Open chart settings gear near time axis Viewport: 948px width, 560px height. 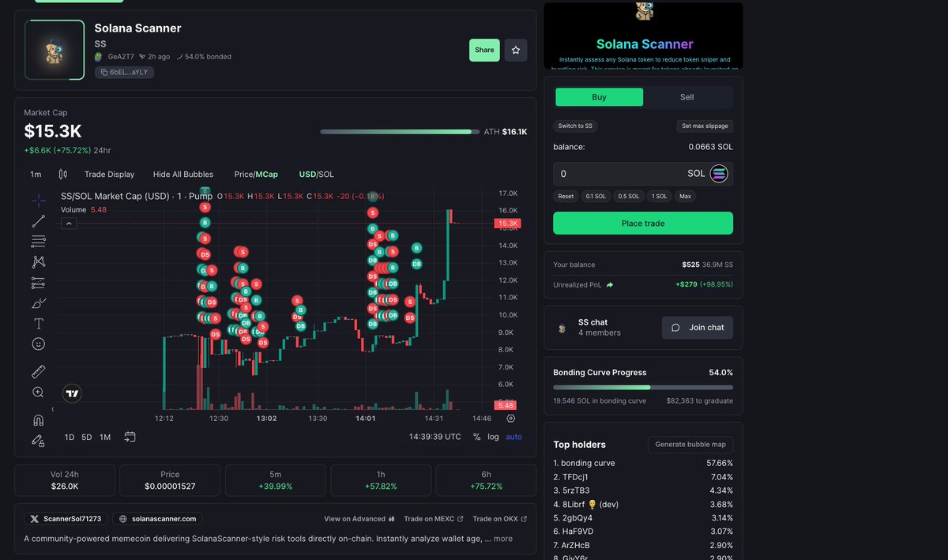pos(511,418)
